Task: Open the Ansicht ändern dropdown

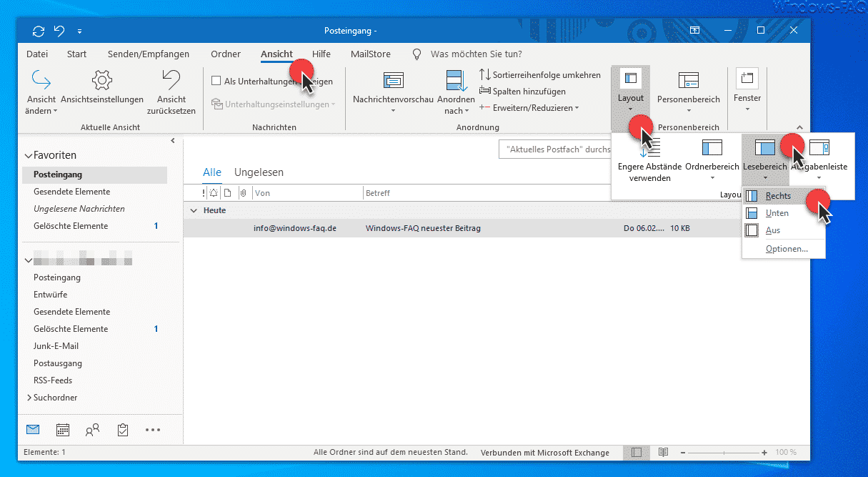Action: (41, 92)
